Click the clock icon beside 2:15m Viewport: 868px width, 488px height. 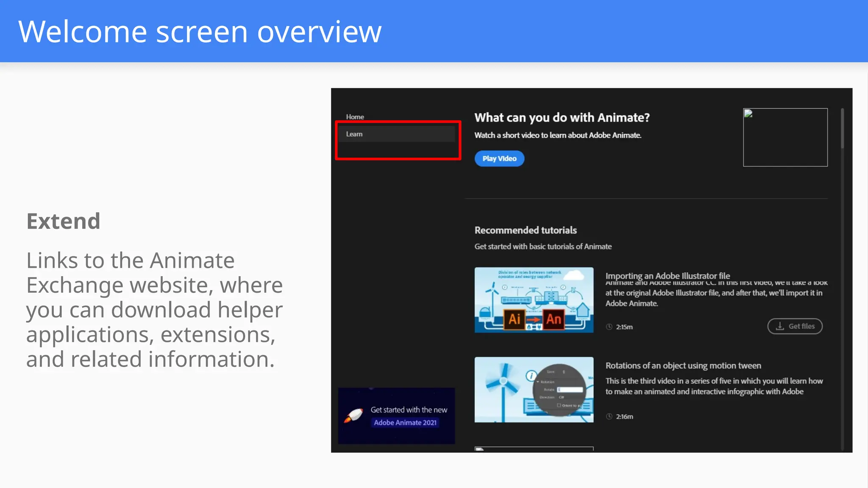(x=609, y=327)
